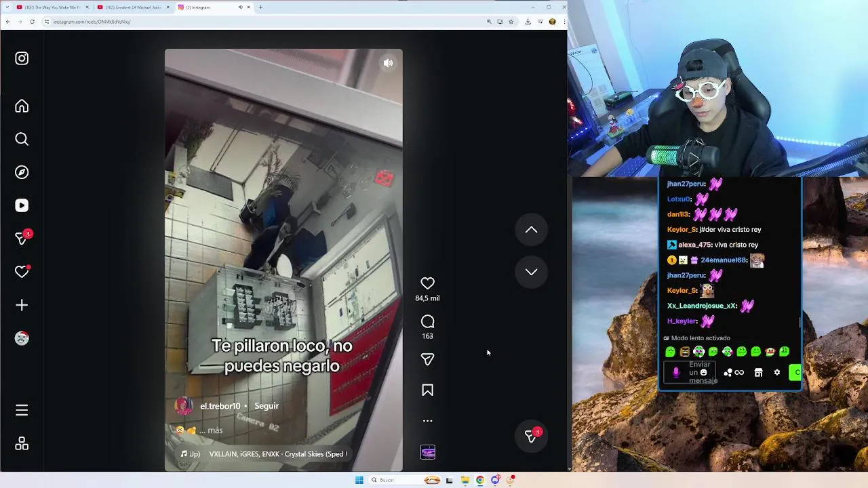Go to the previous reel with the up chevron

(531, 230)
